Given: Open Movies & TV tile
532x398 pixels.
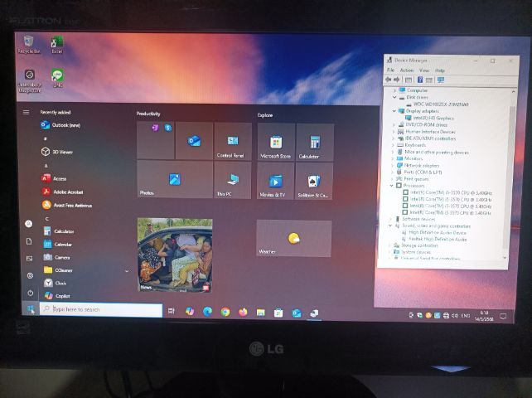Looking at the screenshot, I should (x=275, y=181).
